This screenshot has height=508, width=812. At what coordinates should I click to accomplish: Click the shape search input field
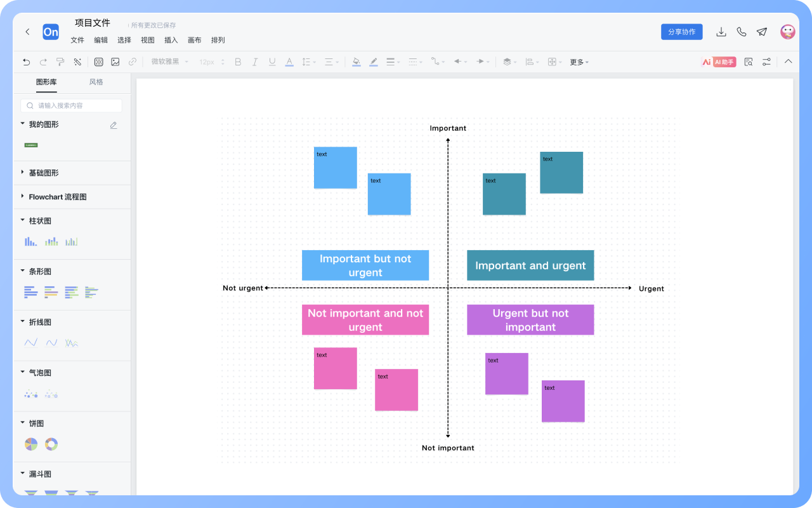point(72,105)
